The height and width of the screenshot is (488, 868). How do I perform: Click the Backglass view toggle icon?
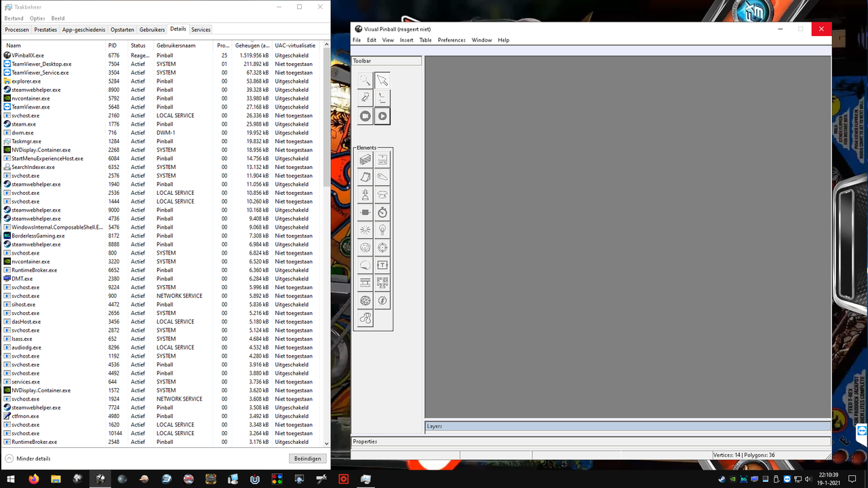pos(382,98)
